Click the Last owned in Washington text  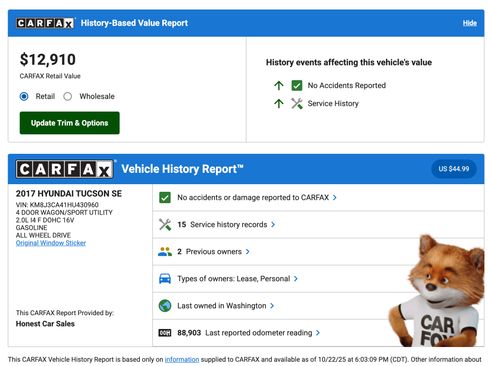(x=222, y=306)
